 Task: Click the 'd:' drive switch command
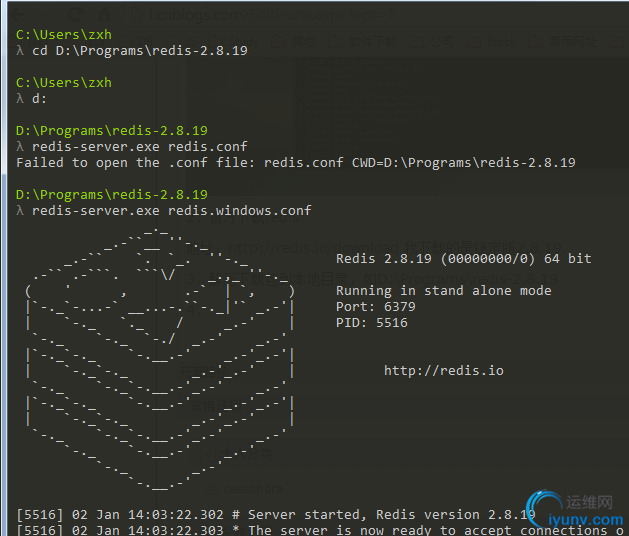coord(39,99)
